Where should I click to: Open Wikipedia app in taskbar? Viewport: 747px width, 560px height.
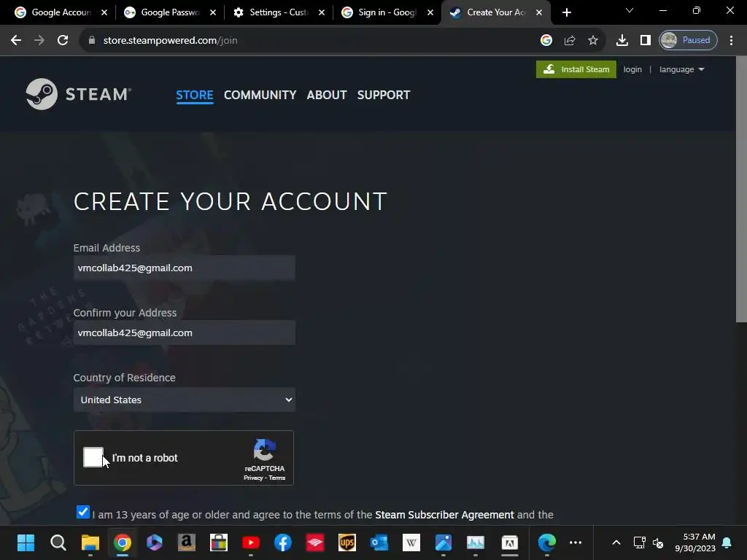click(411, 542)
